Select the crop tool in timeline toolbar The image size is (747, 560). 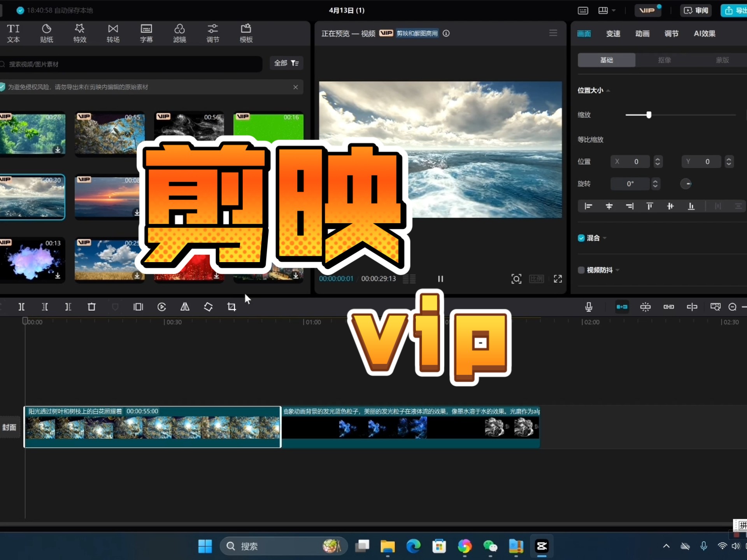pos(231,307)
